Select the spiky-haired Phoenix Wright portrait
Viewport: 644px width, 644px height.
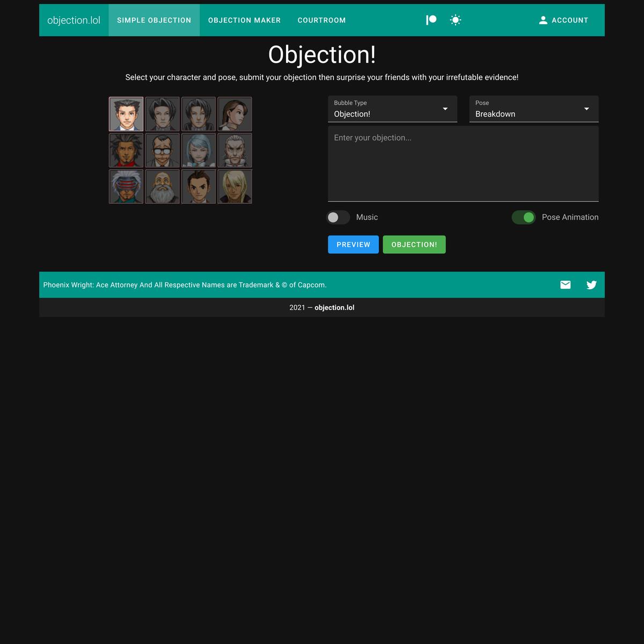pyautogui.click(x=126, y=114)
